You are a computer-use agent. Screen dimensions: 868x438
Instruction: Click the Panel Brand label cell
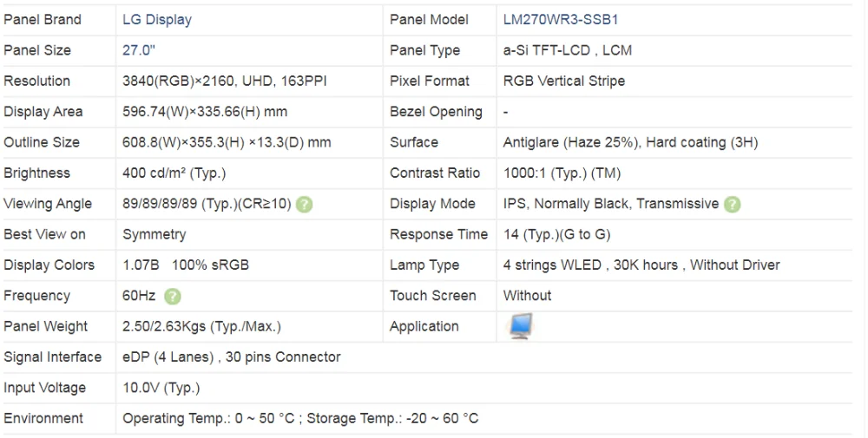point(43,19)
